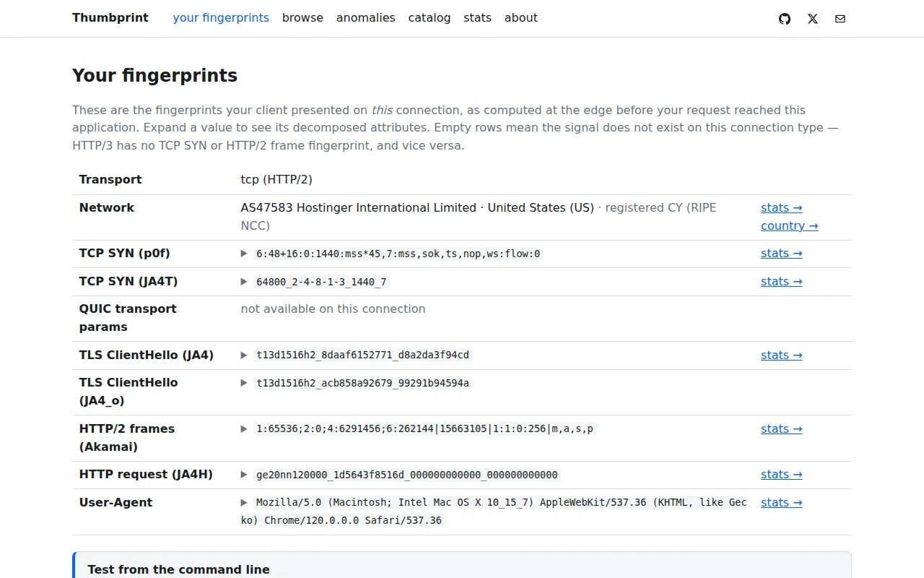Open stats link for User-Agent row
The width and height of the screenshot is (924, 578).
click(x=782, y=502)
